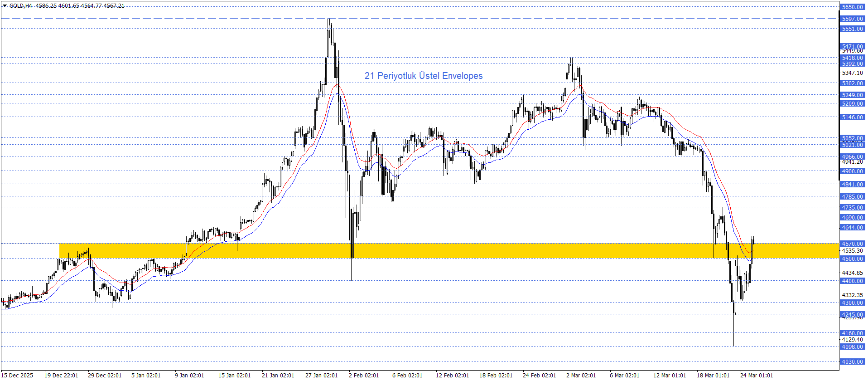868x381 pixels.
Task: Click the '15 Jan 02:01' time axis label
Action: coord(234,376)
